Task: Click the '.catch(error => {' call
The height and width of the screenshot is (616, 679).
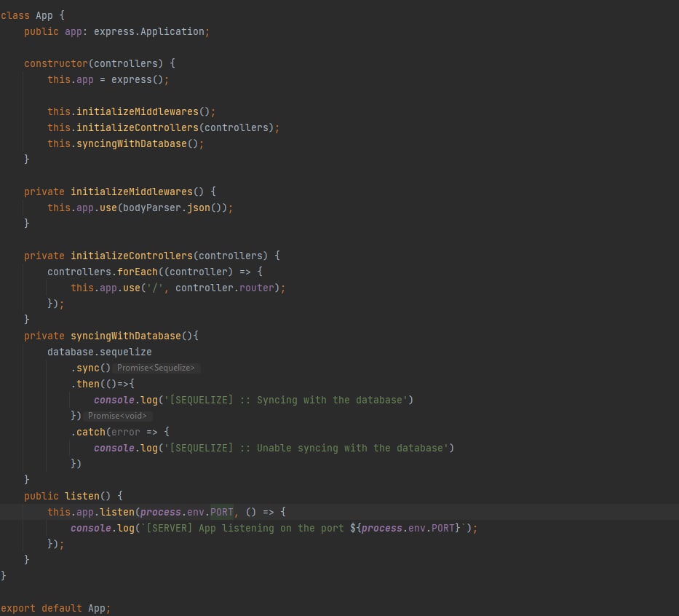Action: pyautogui.click(x=120, y=433)
